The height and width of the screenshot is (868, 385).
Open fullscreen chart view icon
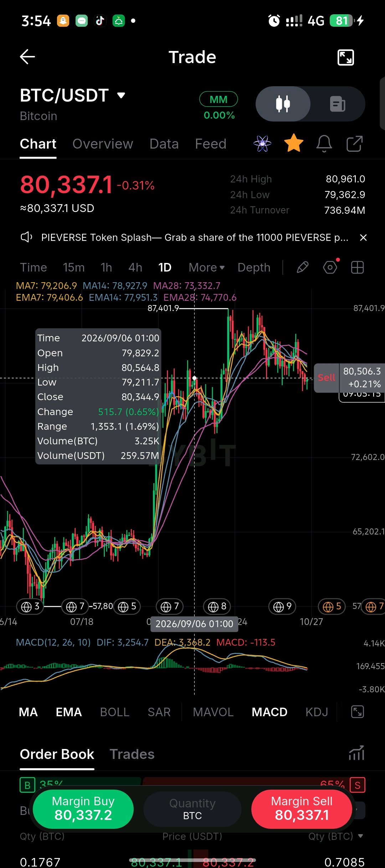pyautogui.click(x=345, y=57)
